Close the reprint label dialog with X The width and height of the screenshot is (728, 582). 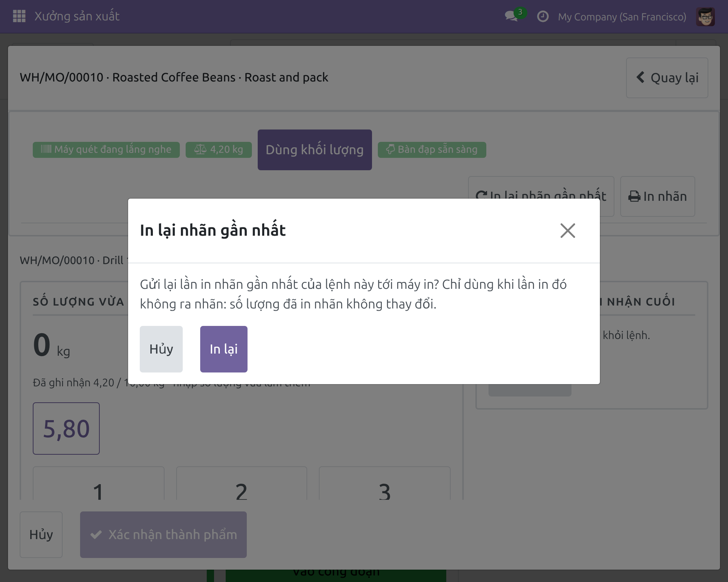[x=567, y=231]
